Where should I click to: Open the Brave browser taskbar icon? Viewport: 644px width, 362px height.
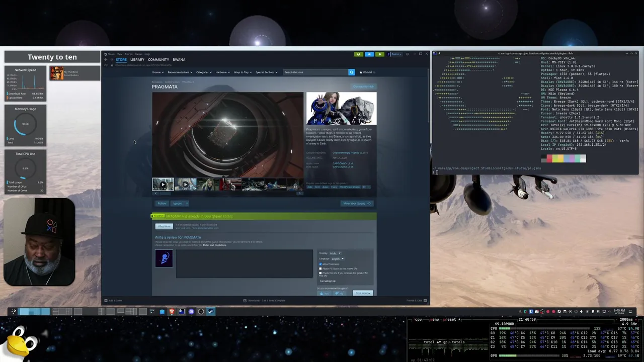(172, 312)
